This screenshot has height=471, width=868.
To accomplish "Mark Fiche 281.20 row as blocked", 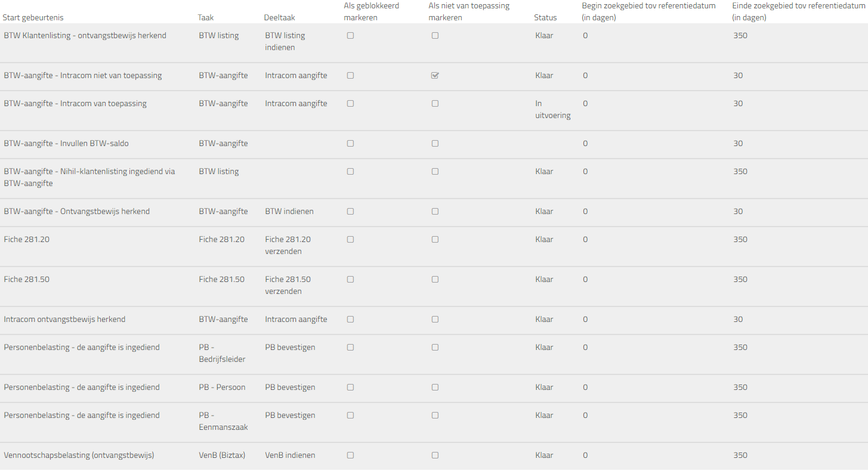I will point(350,240).
